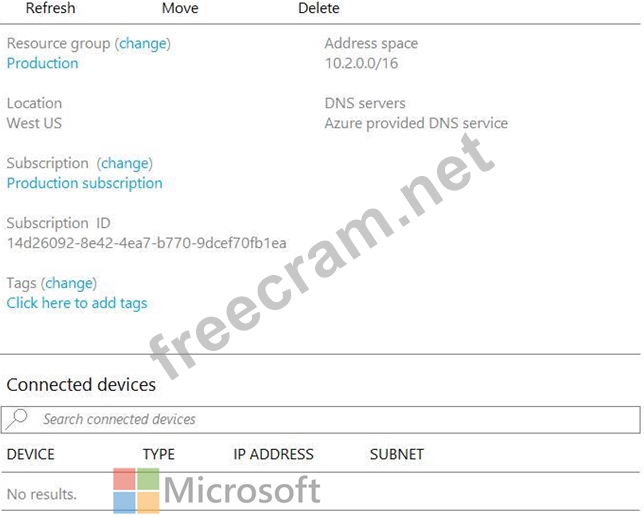Open the Production subscription link
Viewport: 644px width, 518px height.
84,183
